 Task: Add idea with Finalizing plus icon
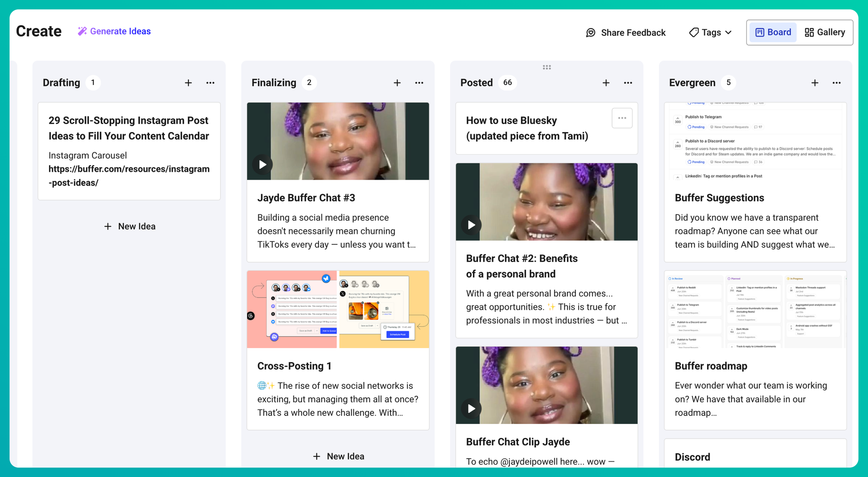click(397, 83)
